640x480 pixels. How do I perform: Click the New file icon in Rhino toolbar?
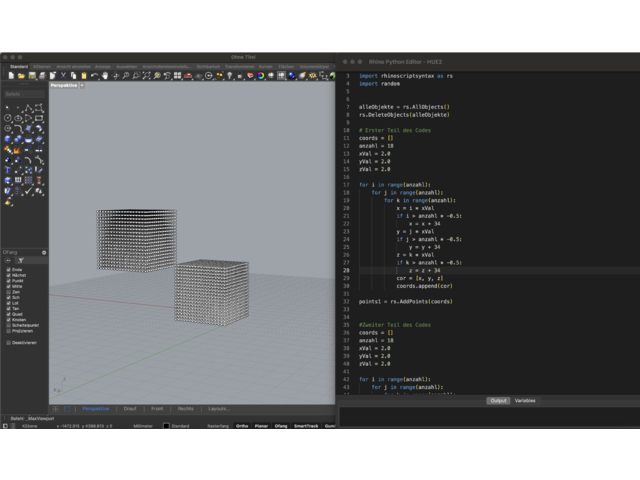coord(11,76)
